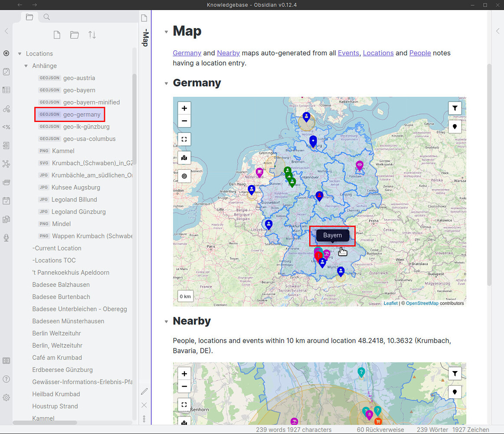The width and height of the screenshot is (504, 434).
Task: Open Settings via the gear icon
Action: [6, 397]
